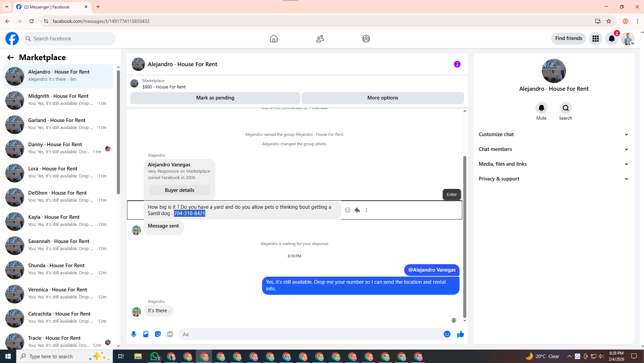Open Catrachita House For Rent chat
This screenshot has height=363, width=644.
(x=58, y=318)
